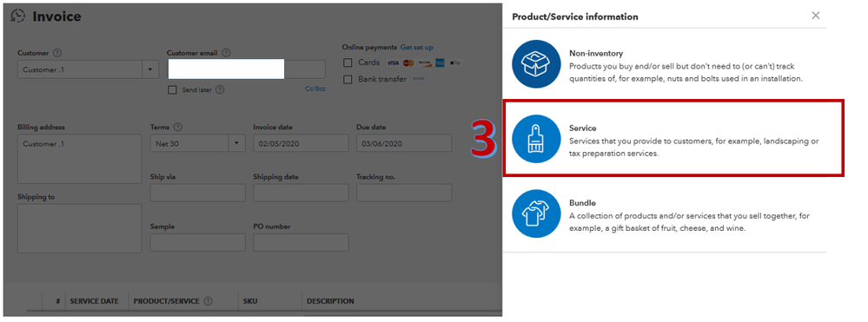Show help for the Customer field
The width and height of the screenshot is (868, 322).
[57, 53]
